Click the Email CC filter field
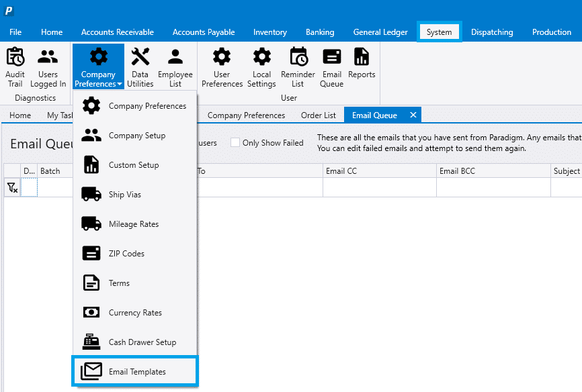The image size is (582, 392). click(379, 188)
